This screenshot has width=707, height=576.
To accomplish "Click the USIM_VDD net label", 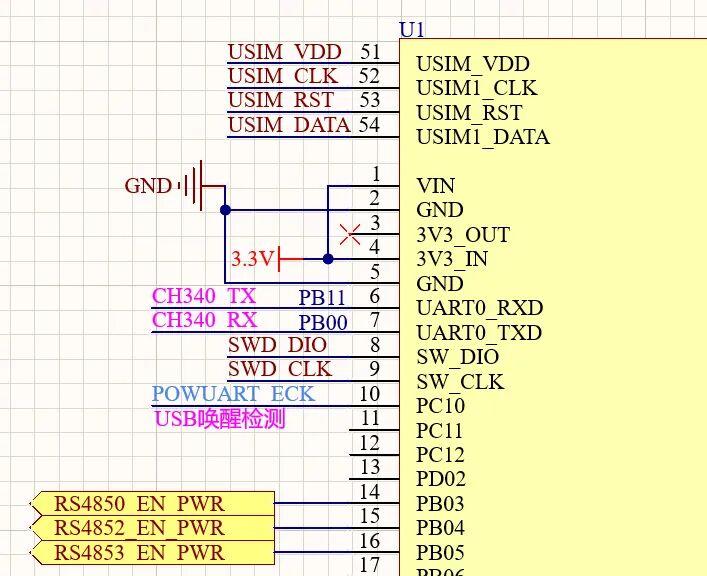I will [284, 52].
